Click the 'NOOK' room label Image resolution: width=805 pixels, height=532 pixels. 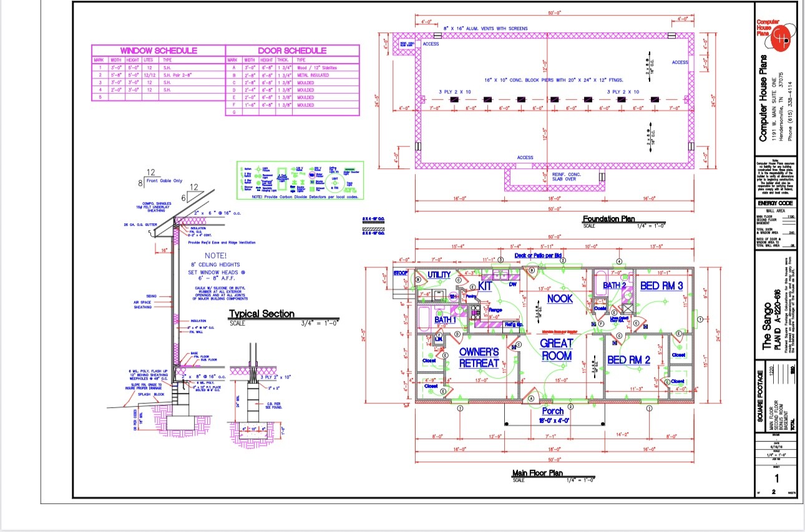[x=560, y=299]
